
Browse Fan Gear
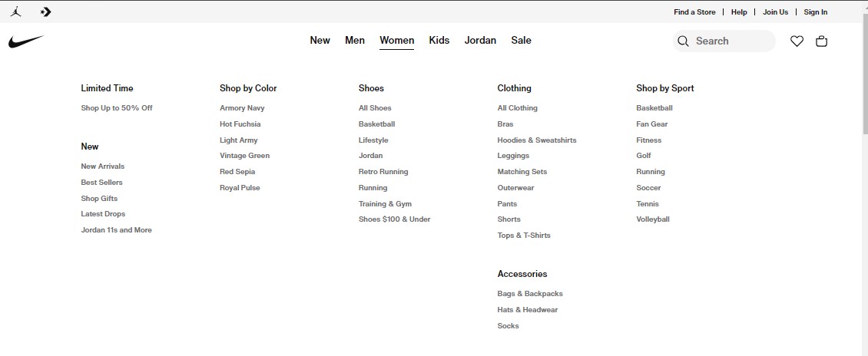tap(651, 124)
